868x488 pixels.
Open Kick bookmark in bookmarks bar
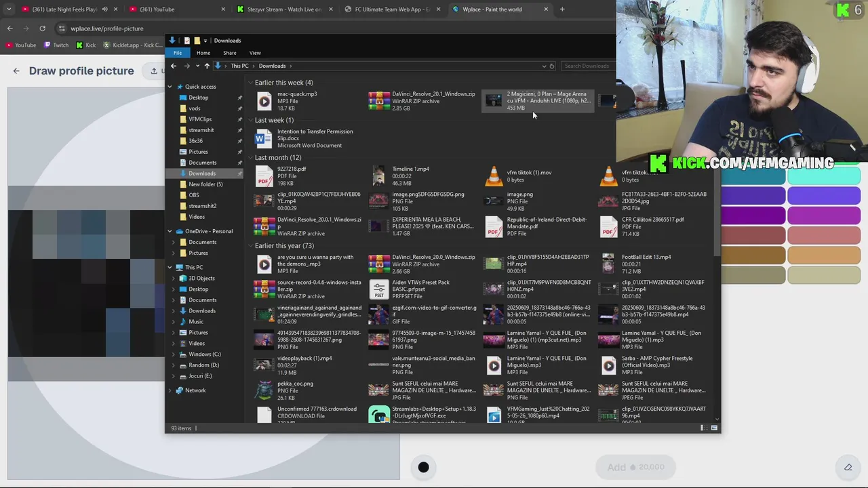pos(85,45)
